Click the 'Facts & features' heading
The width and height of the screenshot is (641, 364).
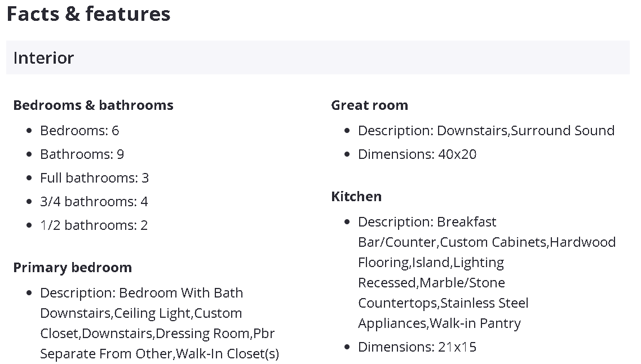[x=89, y=14]
